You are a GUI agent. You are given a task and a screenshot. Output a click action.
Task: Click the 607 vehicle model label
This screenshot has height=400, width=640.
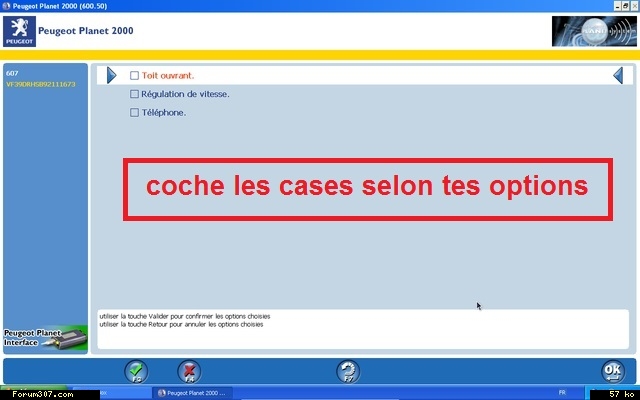[x=12, y=73]
